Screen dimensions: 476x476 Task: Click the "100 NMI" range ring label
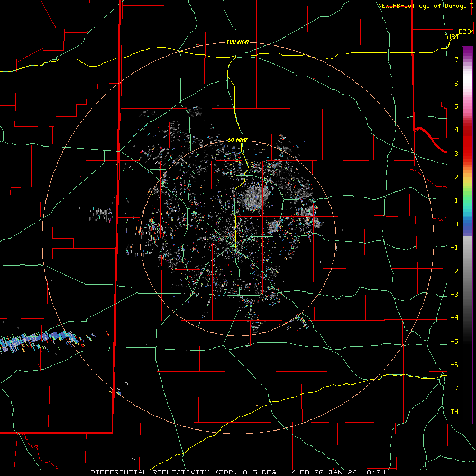(x=237, y=42)
